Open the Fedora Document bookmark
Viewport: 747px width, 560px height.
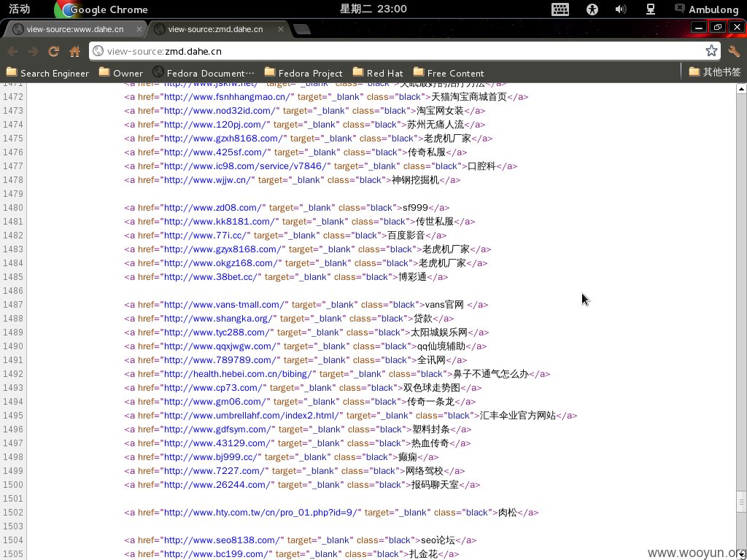point(204,73)
